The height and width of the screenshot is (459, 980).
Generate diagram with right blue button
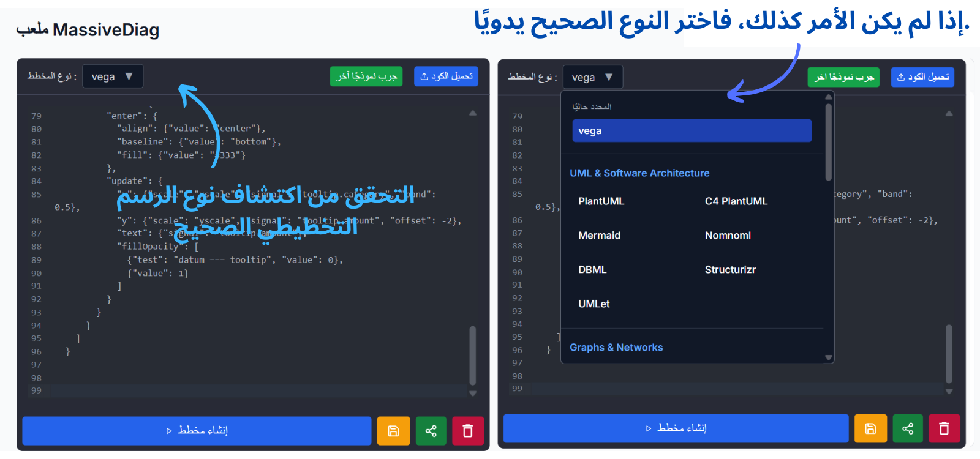point(676,428)
